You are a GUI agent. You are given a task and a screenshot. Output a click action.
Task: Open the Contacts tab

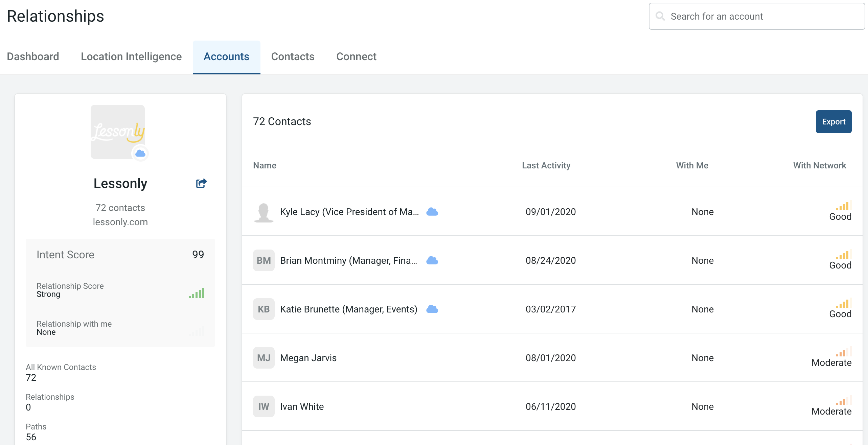click(293, 56)
